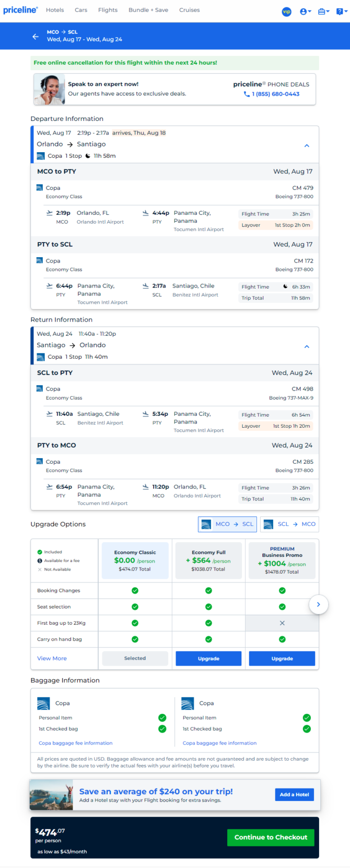Viewport: 350px width, 868px height.
Task: Open the account profile menu icon
Action: (305, 12)
